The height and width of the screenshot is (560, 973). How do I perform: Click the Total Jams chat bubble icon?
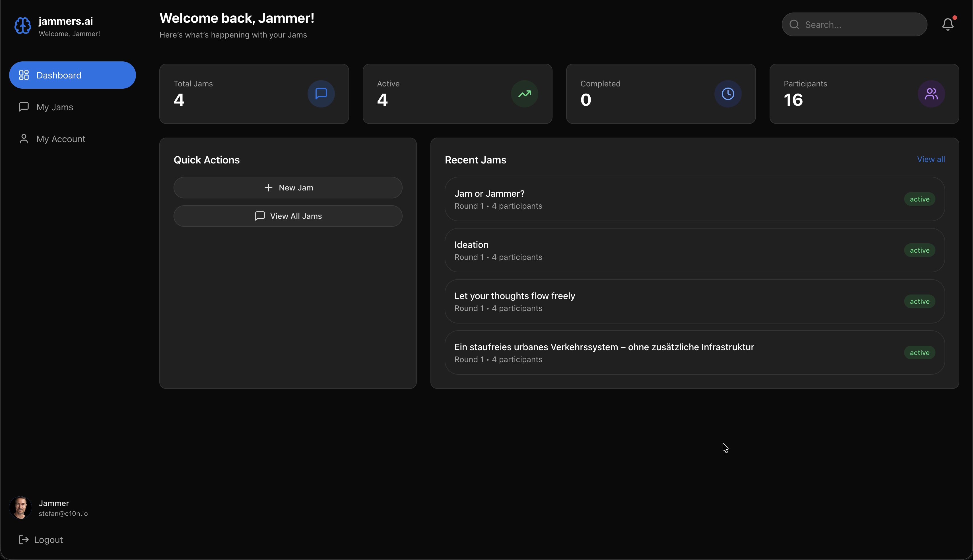(321, 94)
